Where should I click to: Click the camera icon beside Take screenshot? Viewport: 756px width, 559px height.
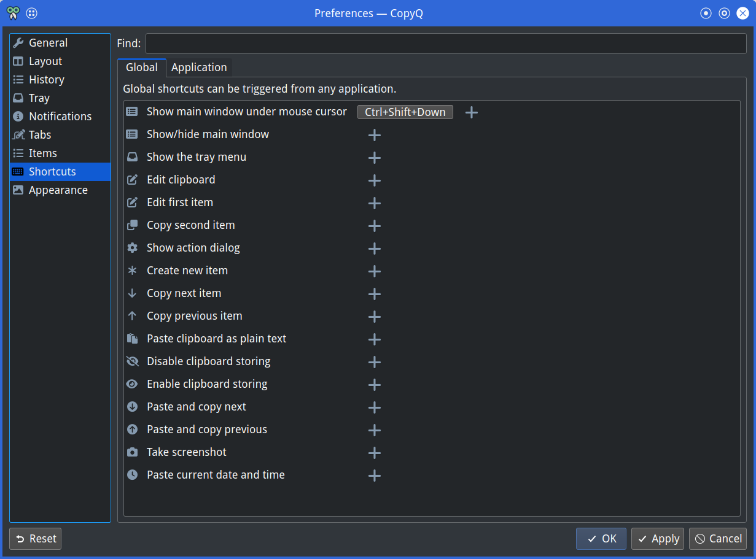132,452
